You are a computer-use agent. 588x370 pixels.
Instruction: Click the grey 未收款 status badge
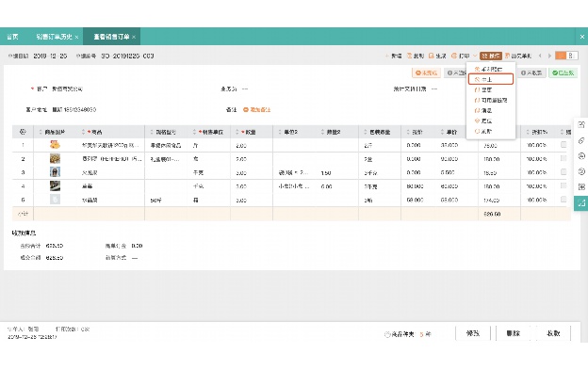pyautogui.click(x=531, y=72)
